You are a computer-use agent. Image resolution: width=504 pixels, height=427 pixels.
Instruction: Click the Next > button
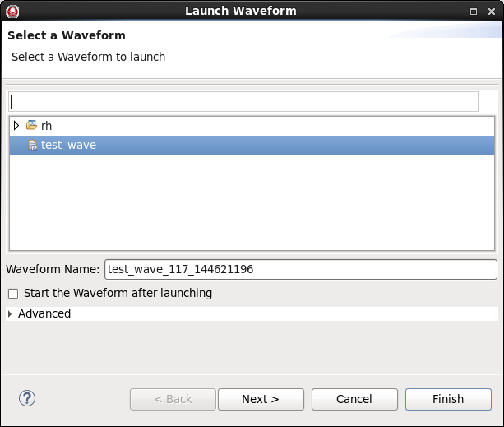(x=261, y=399)
